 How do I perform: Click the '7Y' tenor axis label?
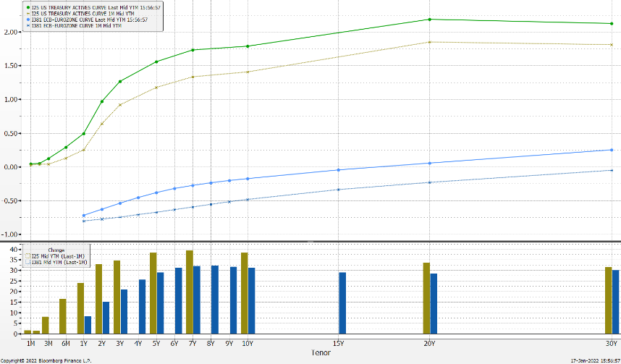pyautogui.click(x=193, y=344)
